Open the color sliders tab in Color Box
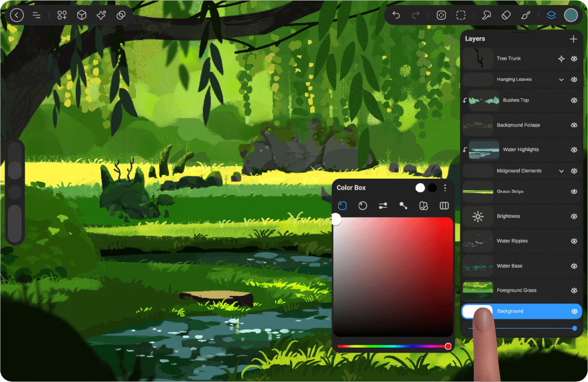This screenshot has height=382, width=588. [383, 206]
